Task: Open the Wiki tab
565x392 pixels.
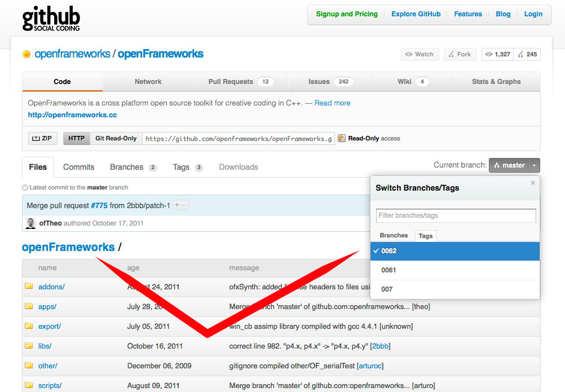Action: (413, 81)
